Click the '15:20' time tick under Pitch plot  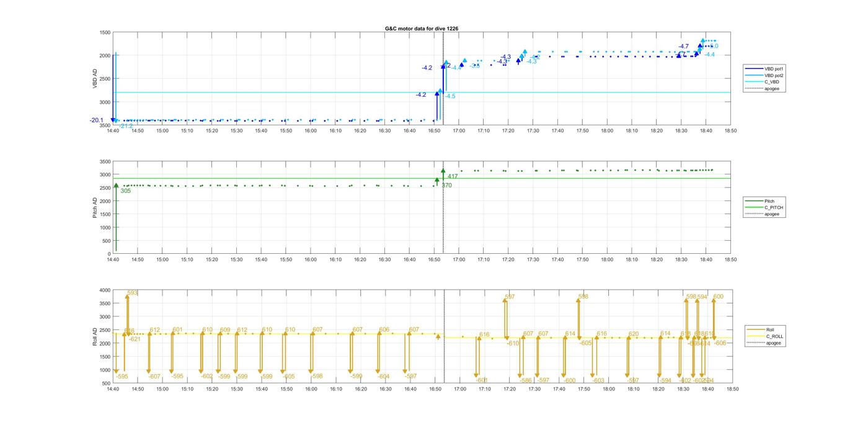212,260
